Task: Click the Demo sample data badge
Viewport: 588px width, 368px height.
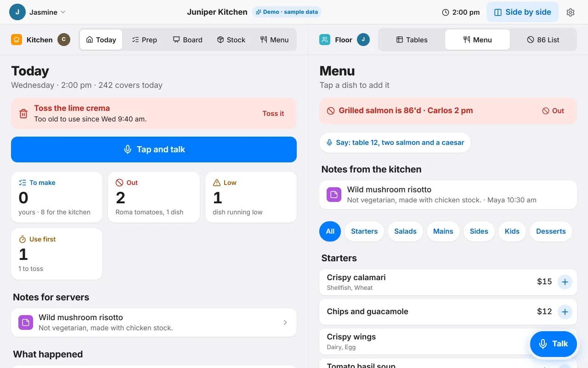Action: click(x=287, y=12)
